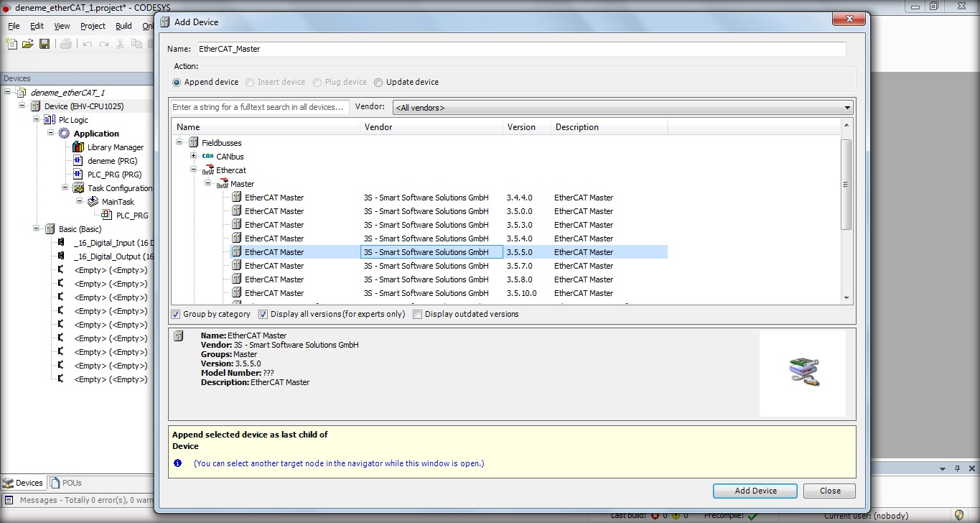980x523 pixels.
Task: Select the Append device radio button
Action: coord(177,82)
